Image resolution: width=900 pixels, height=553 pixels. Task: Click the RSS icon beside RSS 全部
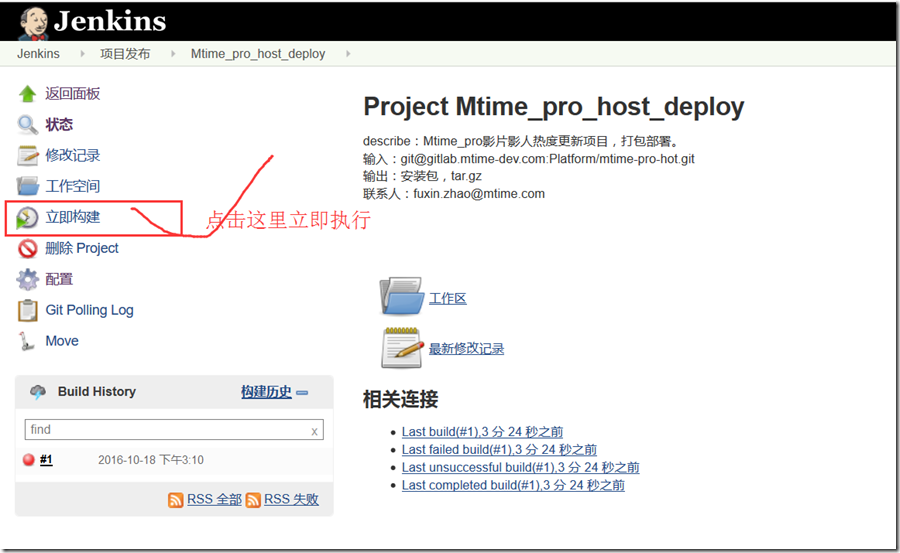(x=176, y=500)
